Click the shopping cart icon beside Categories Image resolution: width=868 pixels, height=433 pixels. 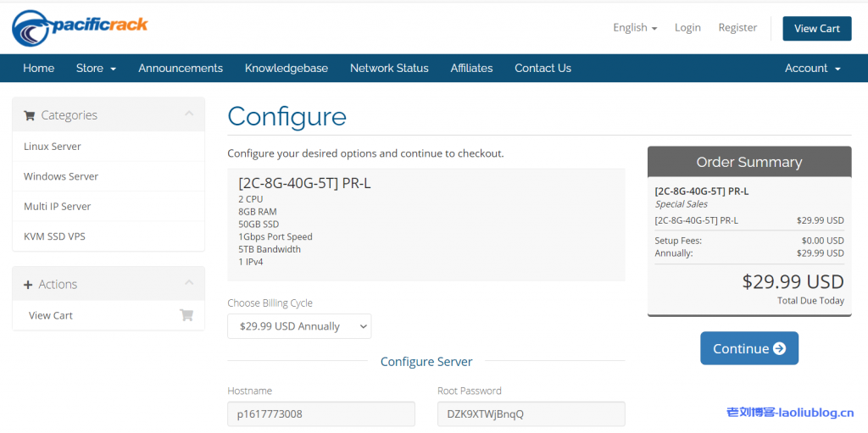(30, 115)
